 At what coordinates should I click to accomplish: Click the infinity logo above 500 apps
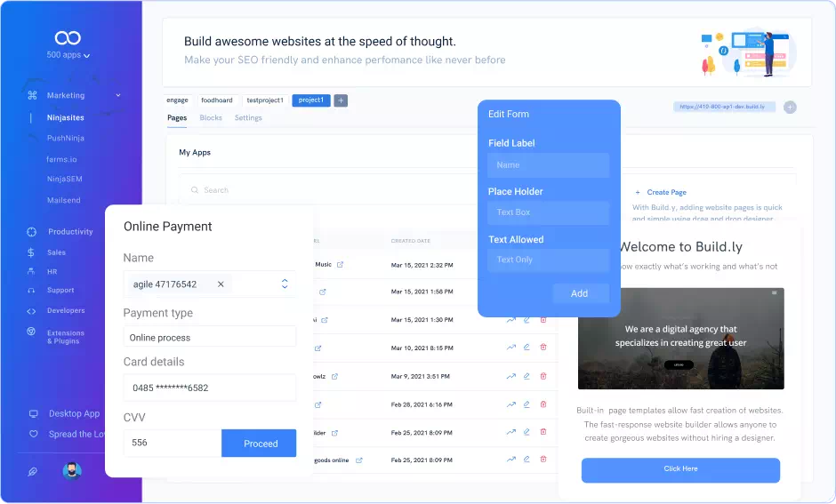68,38
